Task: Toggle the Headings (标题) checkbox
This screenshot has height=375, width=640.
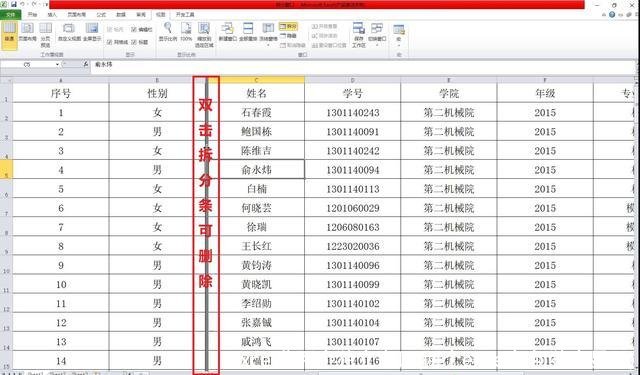Action: pos(140,42)
